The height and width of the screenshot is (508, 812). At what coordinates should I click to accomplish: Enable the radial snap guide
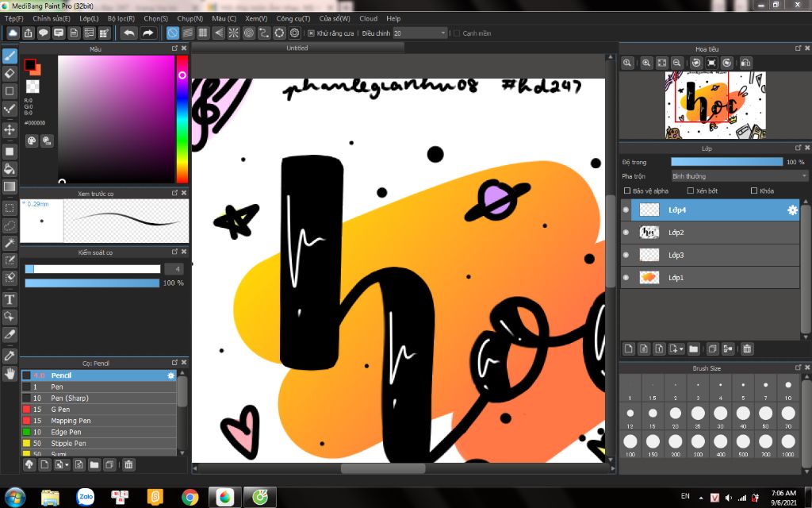[x=234, y=33]
